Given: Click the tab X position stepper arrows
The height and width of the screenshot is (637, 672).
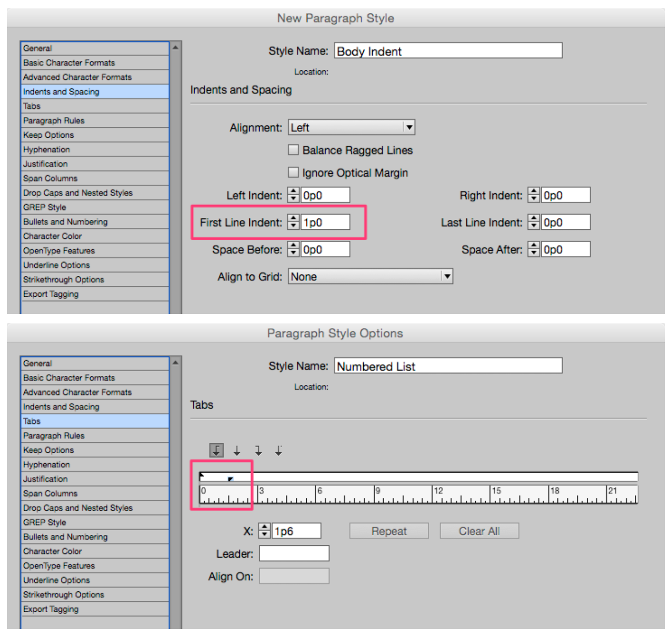Looking at the screenshot, I should point(265,531).
